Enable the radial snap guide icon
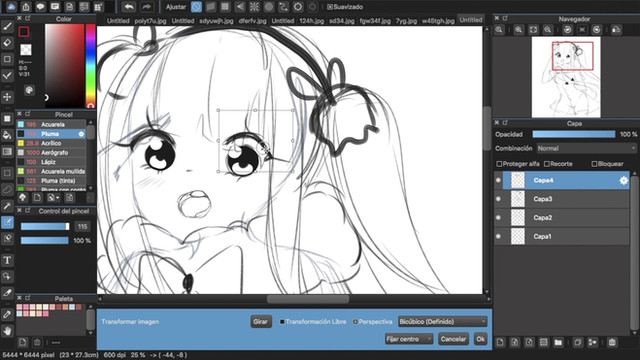 coord(254,7)
